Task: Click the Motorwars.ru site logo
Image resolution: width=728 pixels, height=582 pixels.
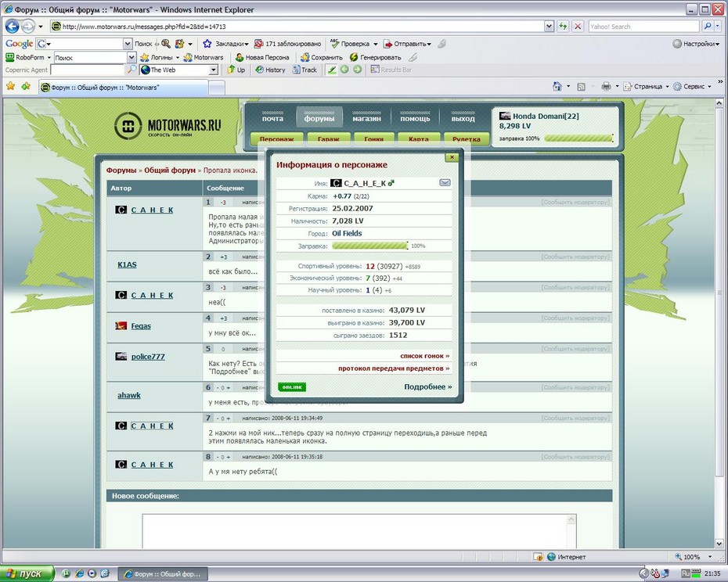Action: [168, 125]
